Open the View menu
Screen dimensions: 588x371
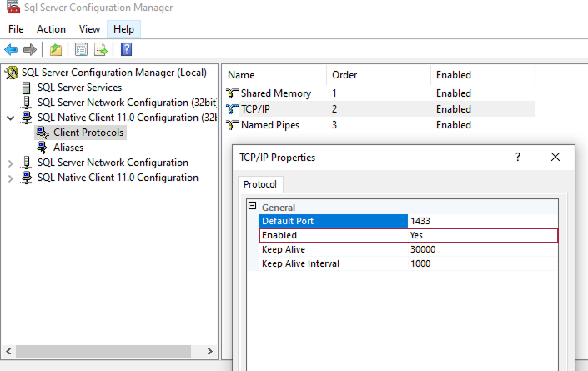pyautogui.click(x=89, y=29)
